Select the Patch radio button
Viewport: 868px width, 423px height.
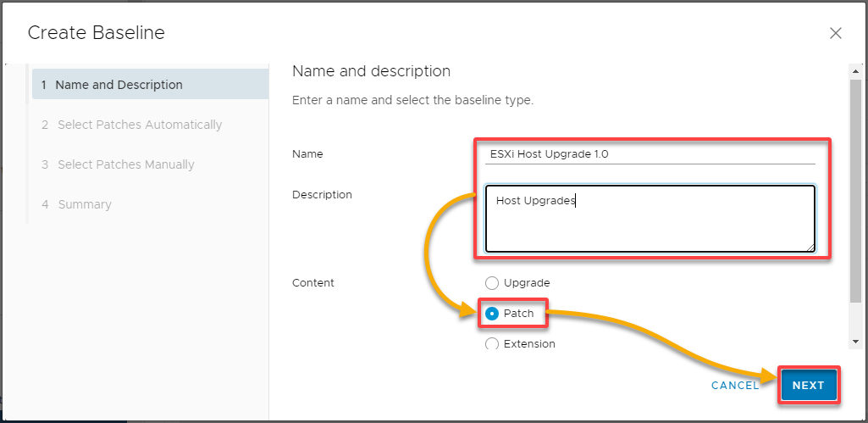491,314
